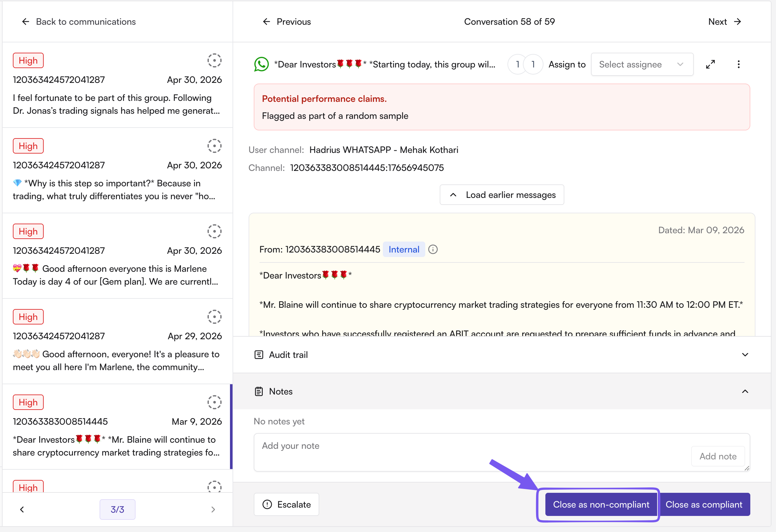Toggle status circle on Dr. Jonas signals message

click(214, 60)
